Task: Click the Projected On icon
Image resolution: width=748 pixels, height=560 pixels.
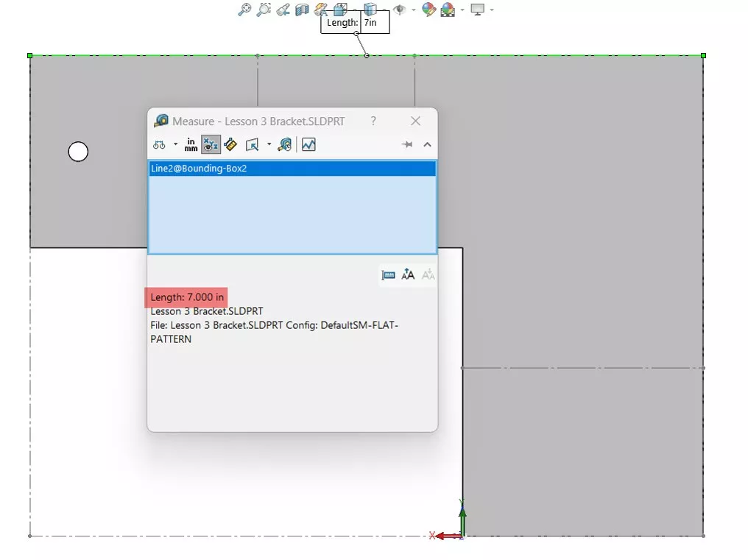Action: (252, 144)
